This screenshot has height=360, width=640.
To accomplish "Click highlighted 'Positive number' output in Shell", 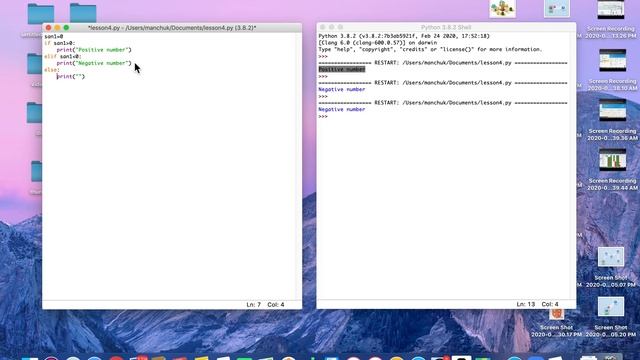I will (342, 69).
